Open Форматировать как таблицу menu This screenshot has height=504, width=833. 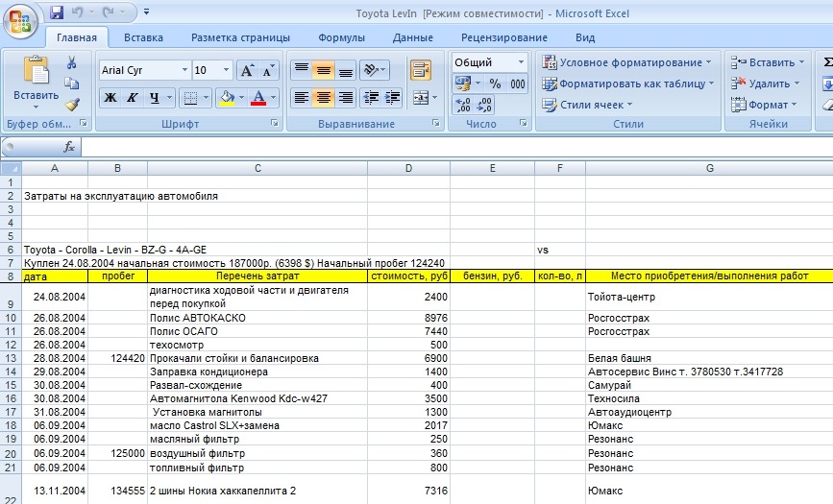coord(627,84)
